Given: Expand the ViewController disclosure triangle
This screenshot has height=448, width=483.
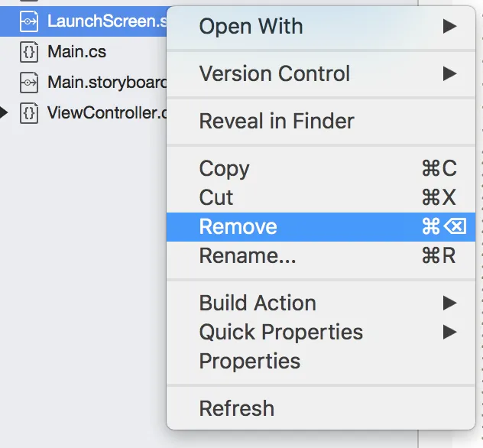Looking at the screenshot, I should point(5,114).
